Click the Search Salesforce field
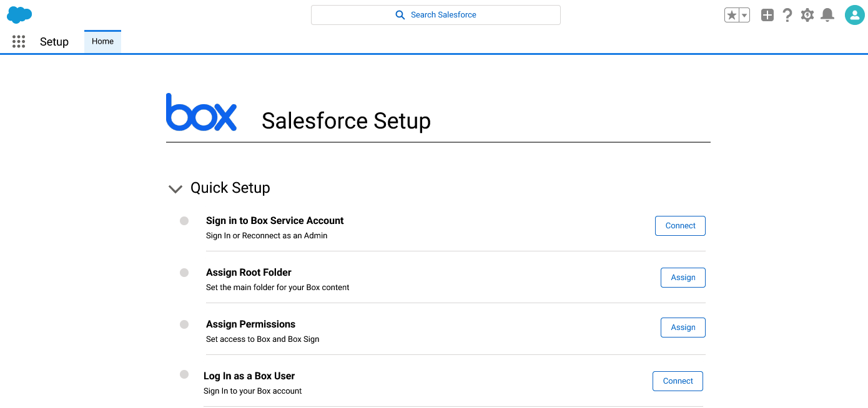Viewport: 868px width, 408px height. [x=436, y=15]
